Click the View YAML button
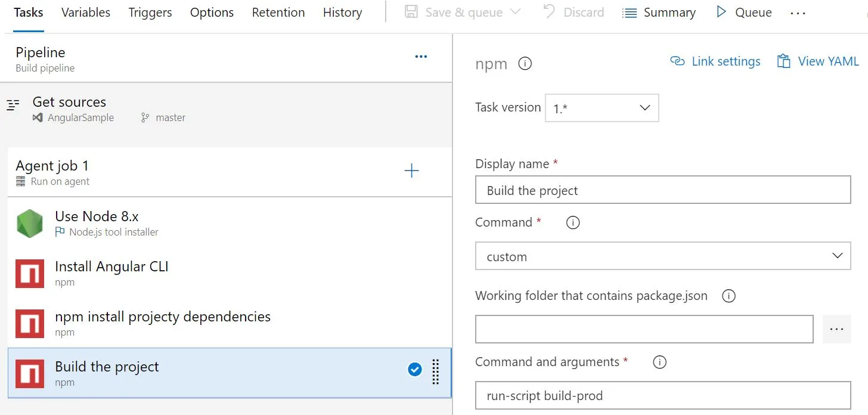The width and height of the screenshot is (868, 415). click(818, 61)
